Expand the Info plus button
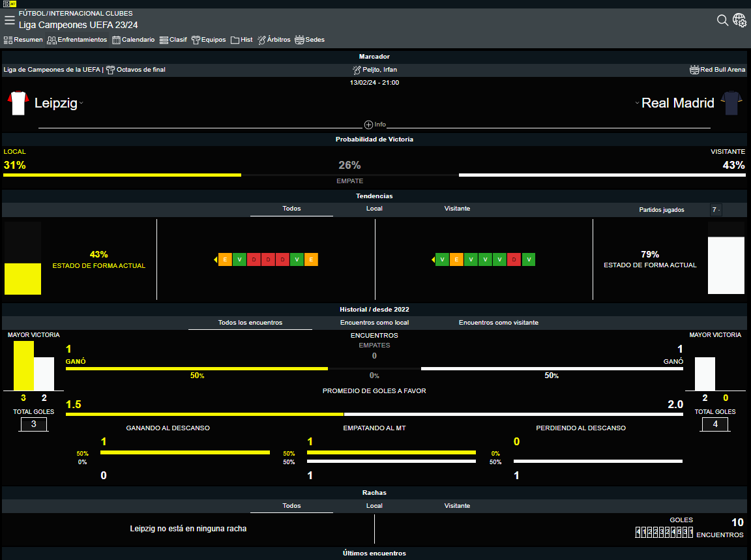Image resolution: width=751 pixels, height=560 pixels. click(x=368, y=125)
